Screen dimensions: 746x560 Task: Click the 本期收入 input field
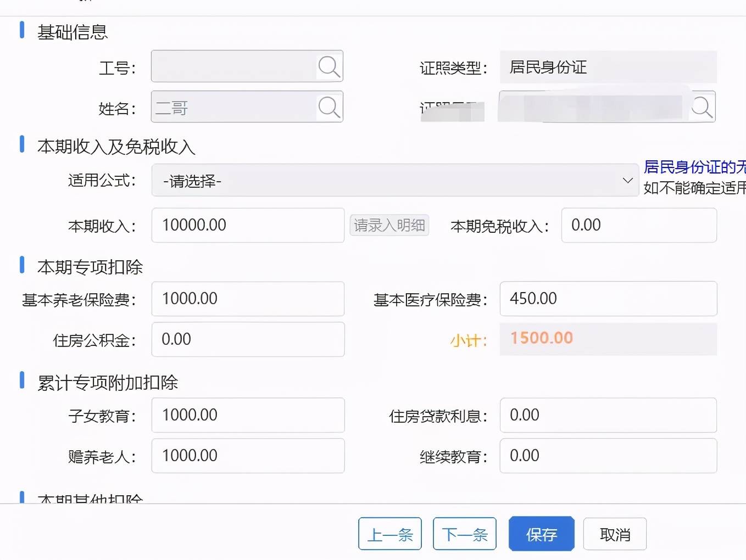247,225
